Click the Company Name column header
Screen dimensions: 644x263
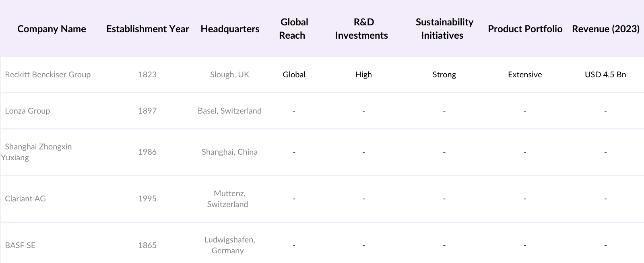[x=52, y=29]
